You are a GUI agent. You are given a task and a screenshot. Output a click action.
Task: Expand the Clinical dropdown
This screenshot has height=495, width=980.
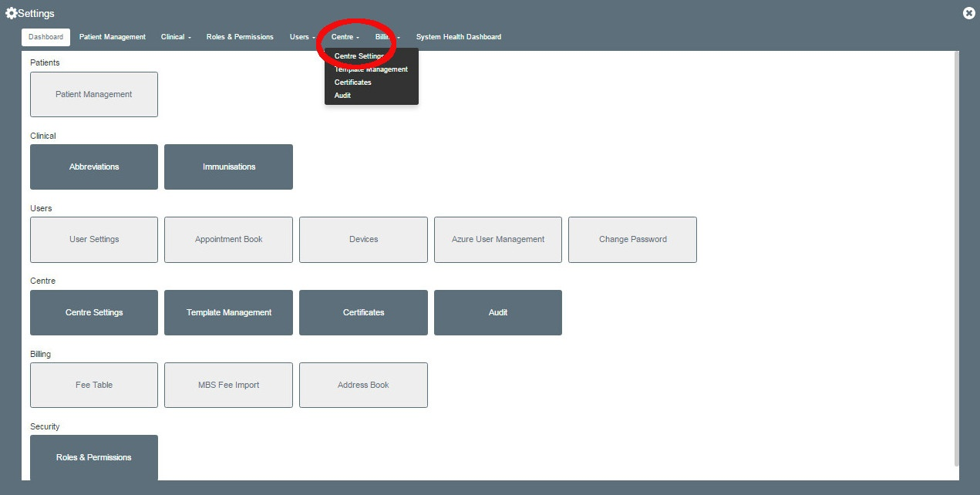coord(175,36)
